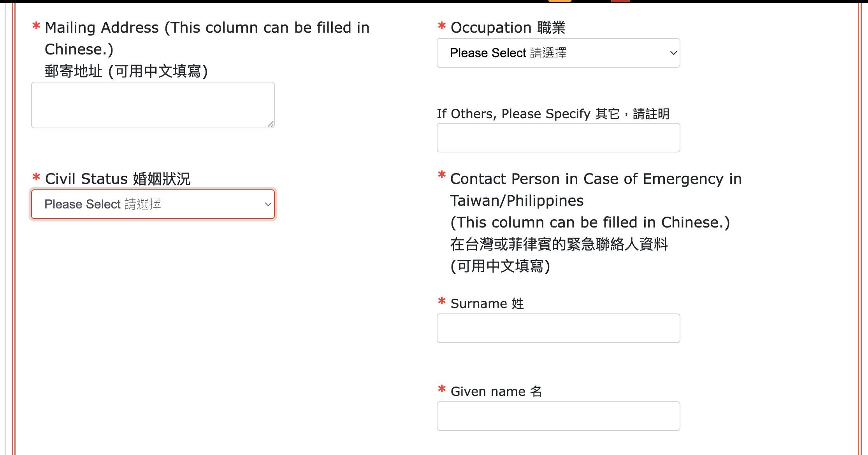This screenshot has height=455, width=868.
Task: Grab the Mailing Address textarea resize handle
Action: pos(271,124)
